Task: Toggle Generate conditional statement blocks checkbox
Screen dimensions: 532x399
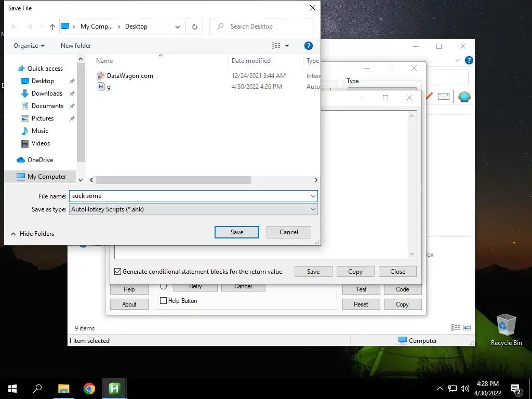Action: (x=118, y=271)
